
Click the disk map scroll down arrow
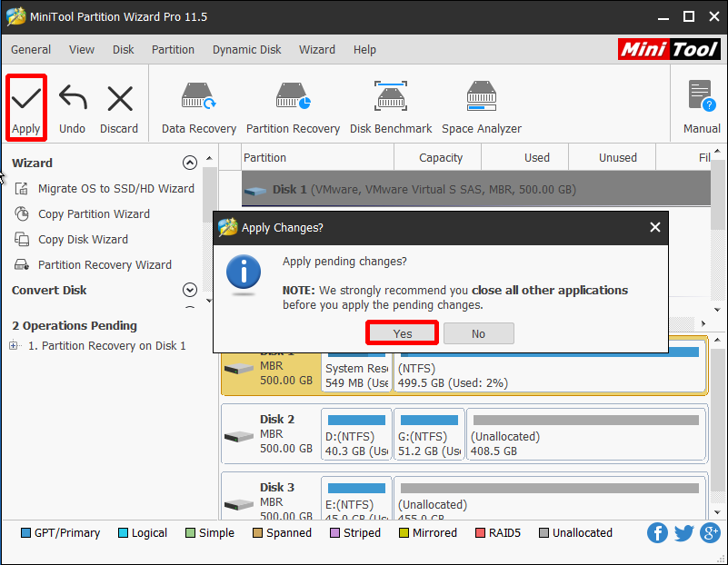[x=718, y=512]
